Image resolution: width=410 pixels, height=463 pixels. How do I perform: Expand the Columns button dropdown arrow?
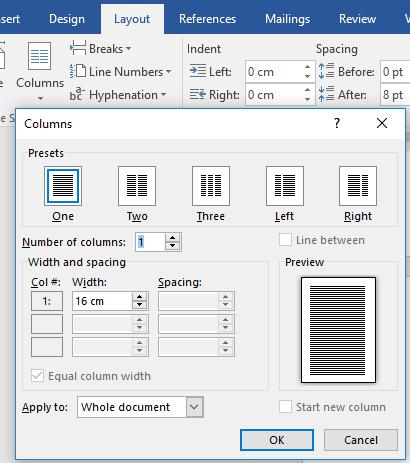click(40, 98)
